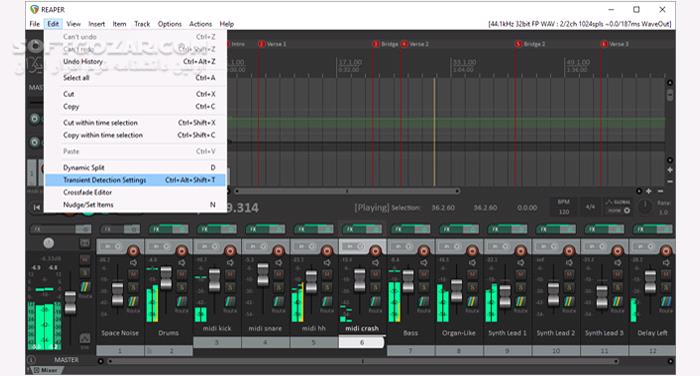Screen dimensions: 700x376
Task: Mute the Master track
Action: (85, 259)
